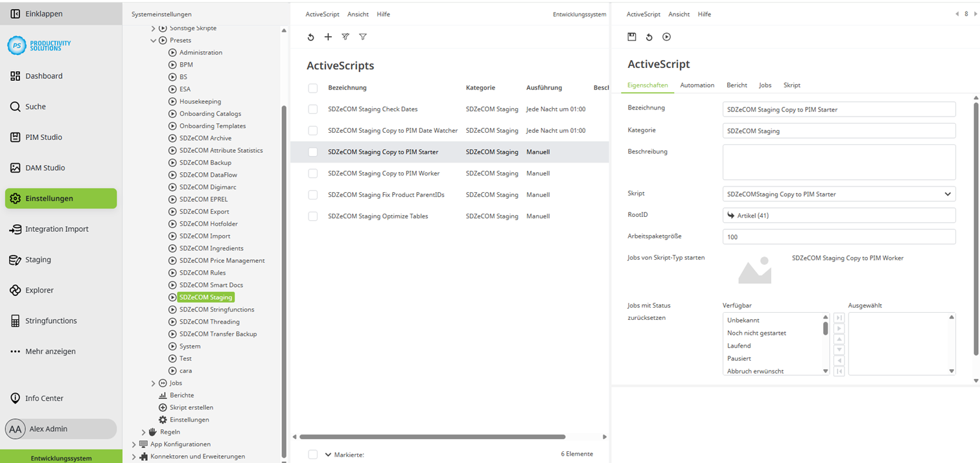Collapse the Presets tree node
This screenshot has height=463, width=980.
tap(154, 40)
